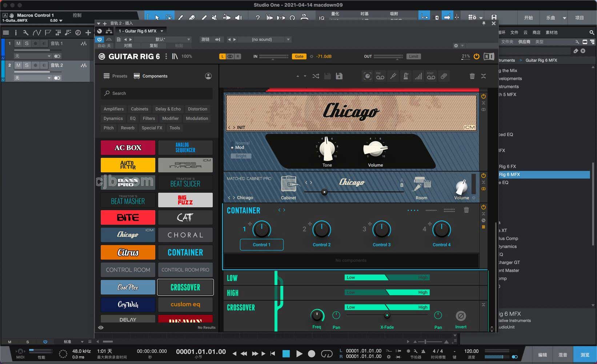This screenshot has width=597, height=364.
Task: Open the global FX signal bars icon
Action: [418, 76]
